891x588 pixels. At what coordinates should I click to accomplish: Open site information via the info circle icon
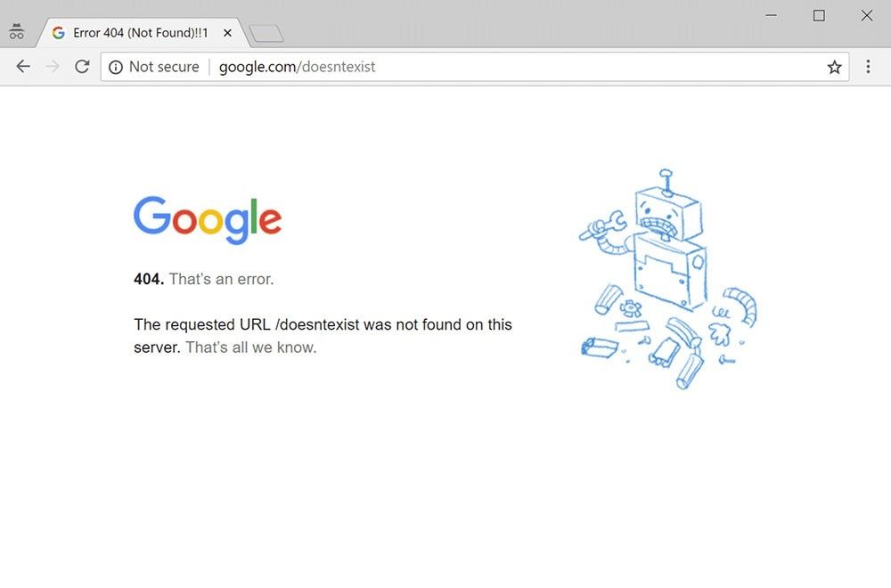(x=116, y=67)
